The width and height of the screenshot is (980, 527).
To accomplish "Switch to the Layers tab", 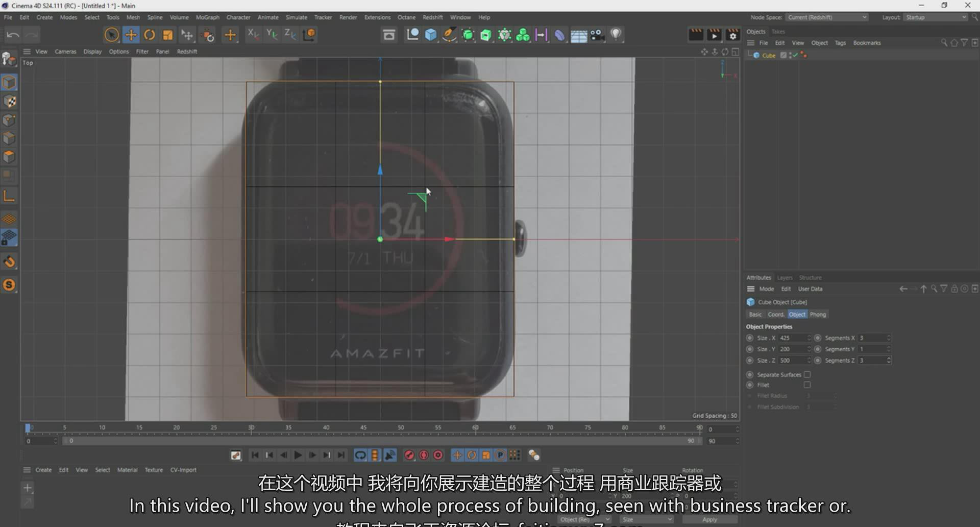I will (x=785, y=278).
